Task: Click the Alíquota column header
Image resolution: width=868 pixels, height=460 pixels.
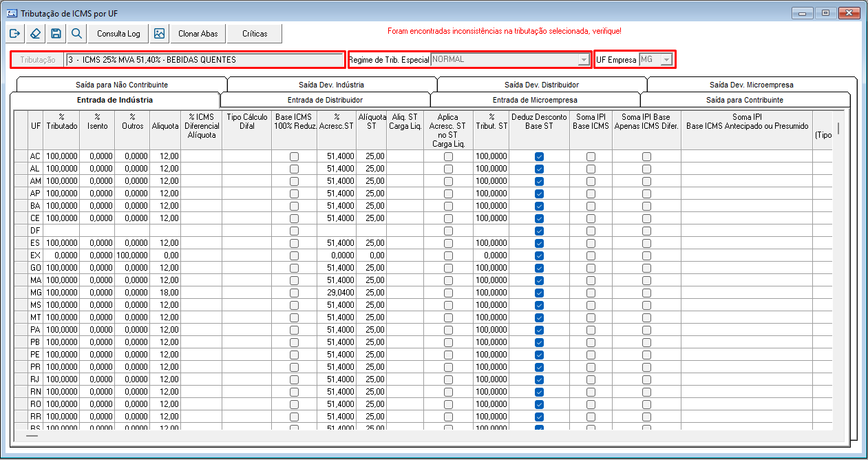Action: 165,130
